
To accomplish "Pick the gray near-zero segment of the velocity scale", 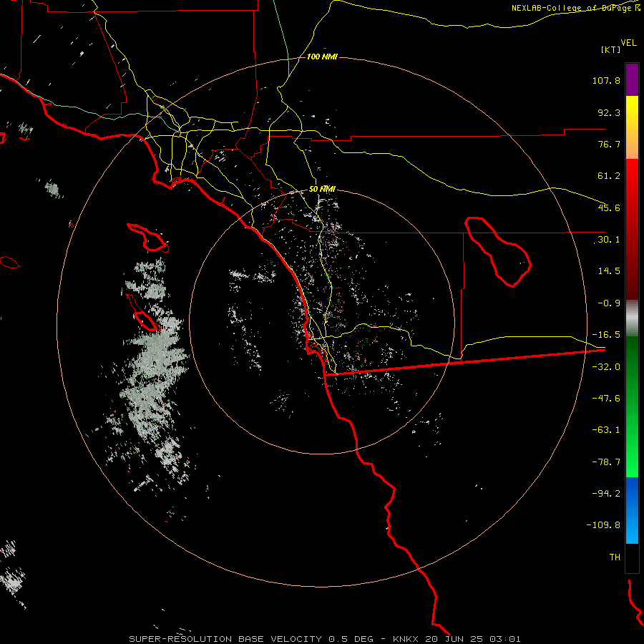I will coord(632,318).
